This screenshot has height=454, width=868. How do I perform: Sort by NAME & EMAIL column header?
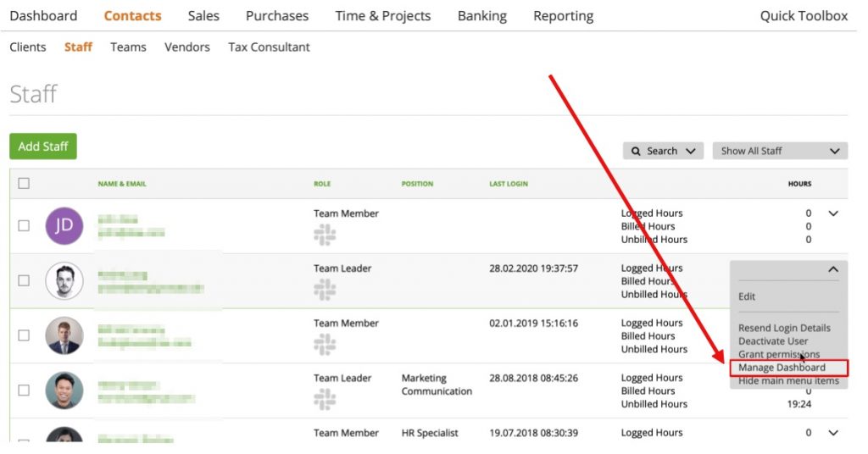[x=122, y=184]
